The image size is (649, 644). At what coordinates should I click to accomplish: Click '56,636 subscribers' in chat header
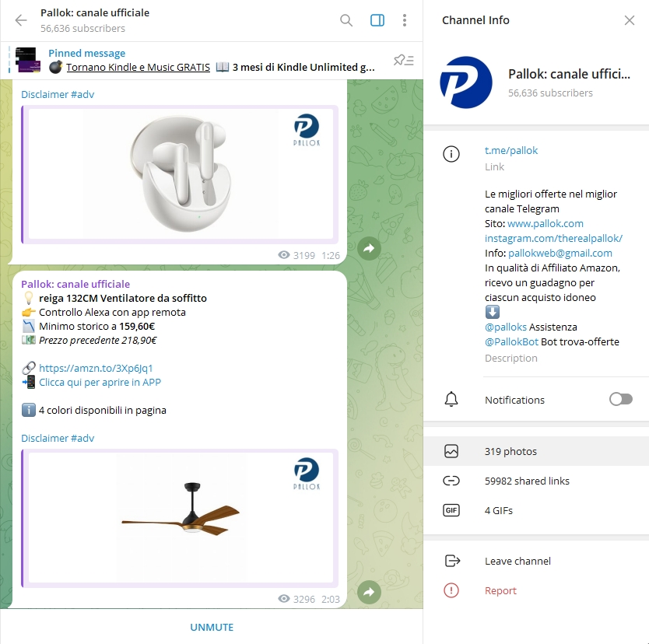pos(82,29)
